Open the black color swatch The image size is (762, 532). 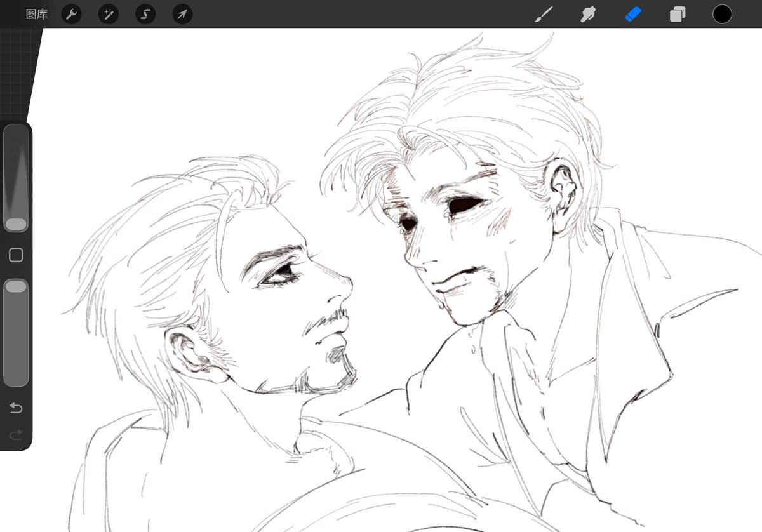[x=722, y=14]
